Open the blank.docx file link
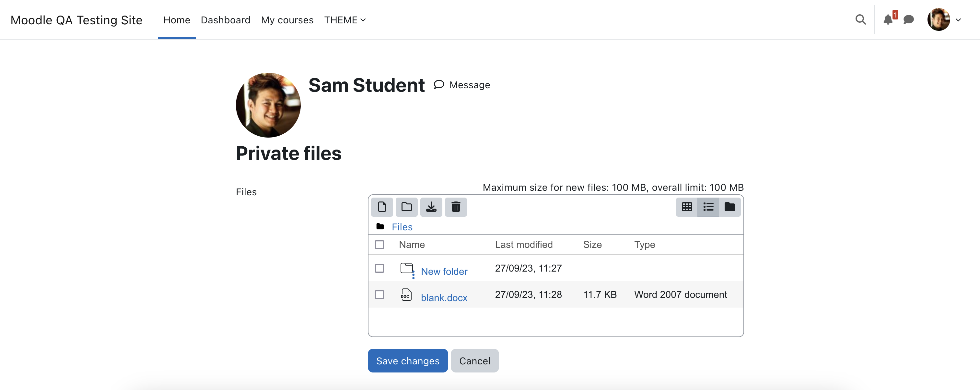Image resolution: width=980 pixels, height=390 pixels. [x=444, y=298]
